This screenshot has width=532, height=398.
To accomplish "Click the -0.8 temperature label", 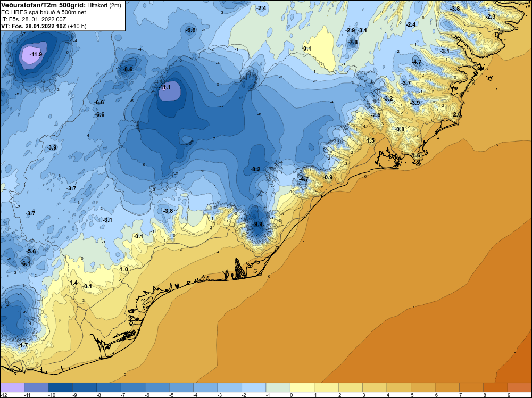I will (x=400, y=130).
